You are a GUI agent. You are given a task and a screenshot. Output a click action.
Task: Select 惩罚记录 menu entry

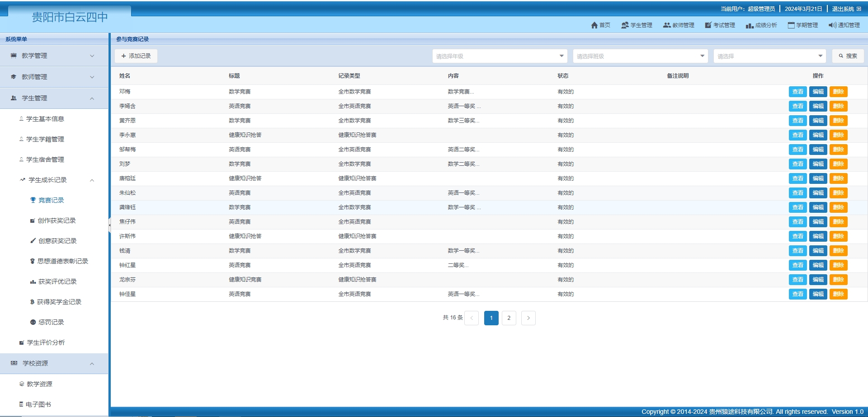[x=51, y=322]
